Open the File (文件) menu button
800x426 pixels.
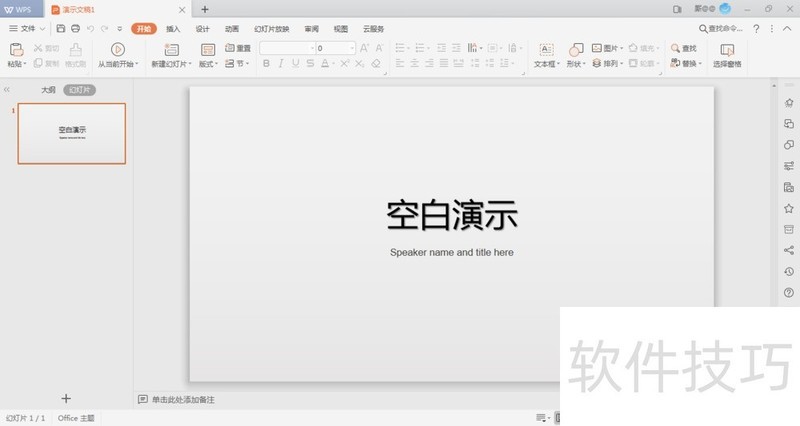(26, 29)
